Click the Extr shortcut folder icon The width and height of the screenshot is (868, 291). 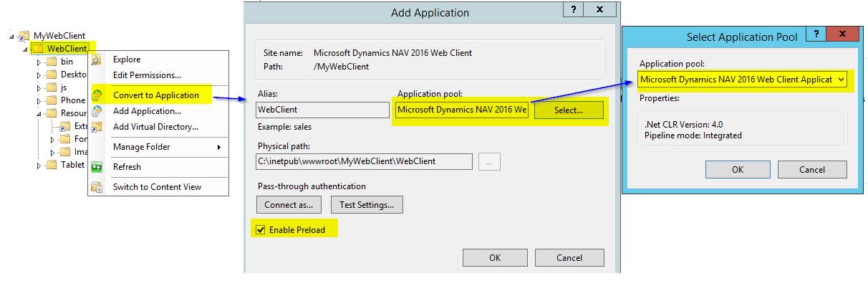[x=65, y=126]
